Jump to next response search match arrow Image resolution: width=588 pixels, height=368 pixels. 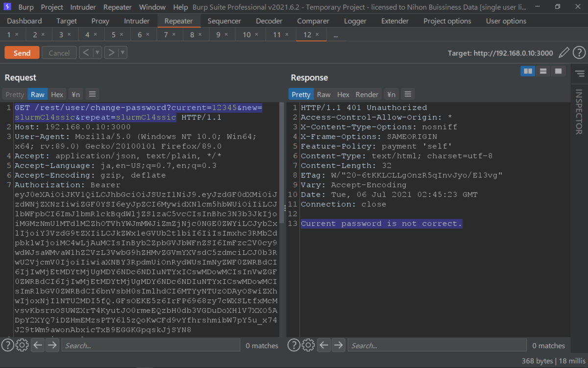[x=338, y=345]
